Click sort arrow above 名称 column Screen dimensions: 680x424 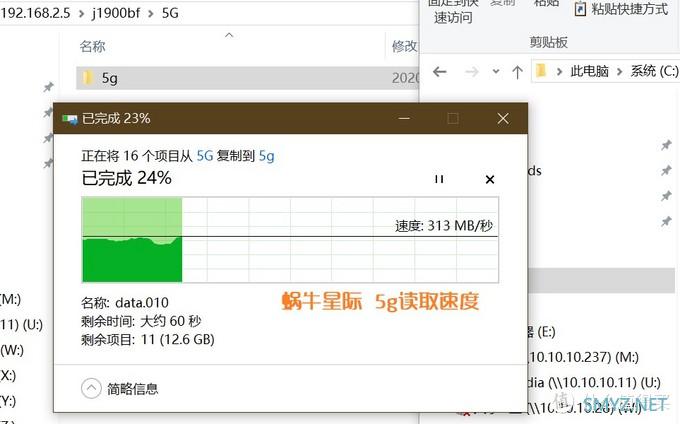coord(229,35)
